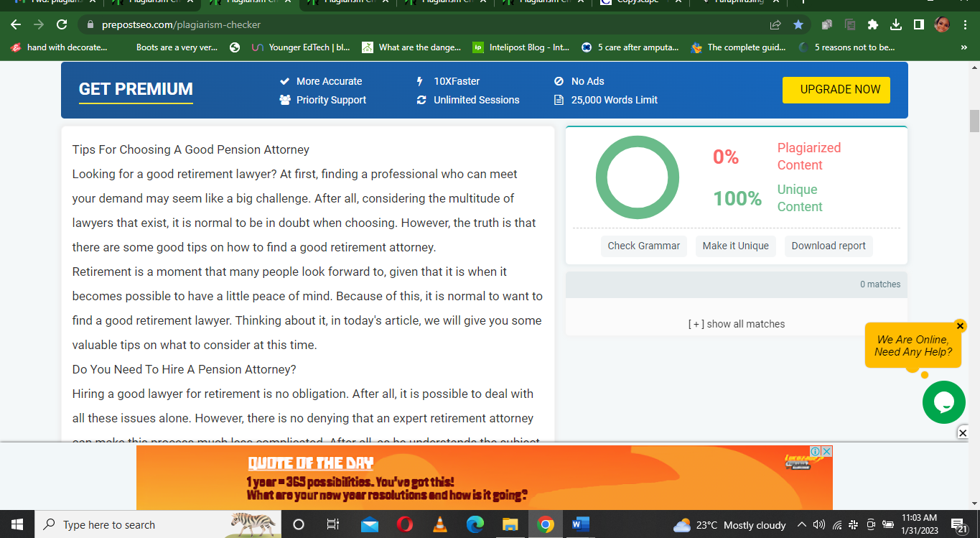Open the Chrome downloads icon

click(896, 24)
